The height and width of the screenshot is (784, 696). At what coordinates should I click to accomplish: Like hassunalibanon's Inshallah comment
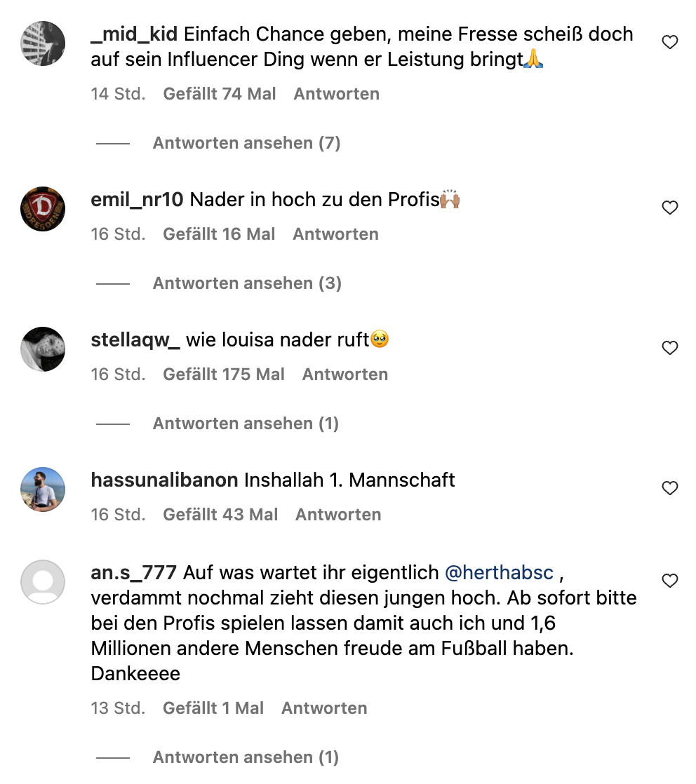670,488
